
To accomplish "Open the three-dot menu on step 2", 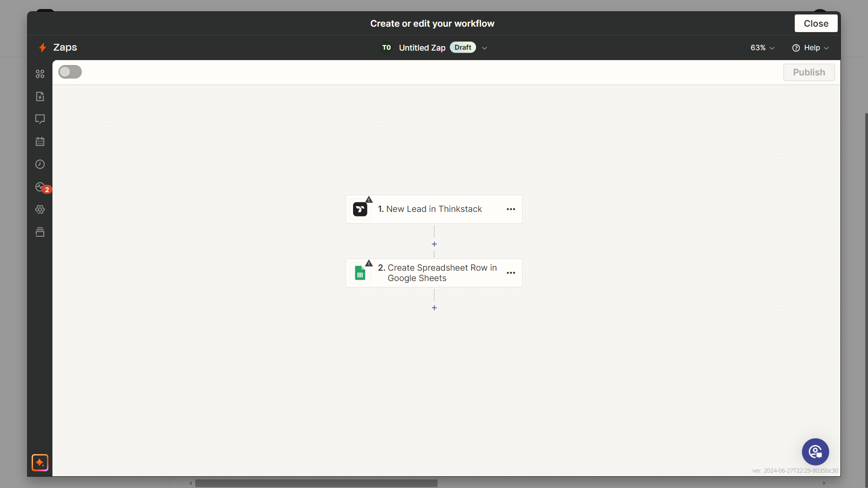I will (x=511, y=273).
